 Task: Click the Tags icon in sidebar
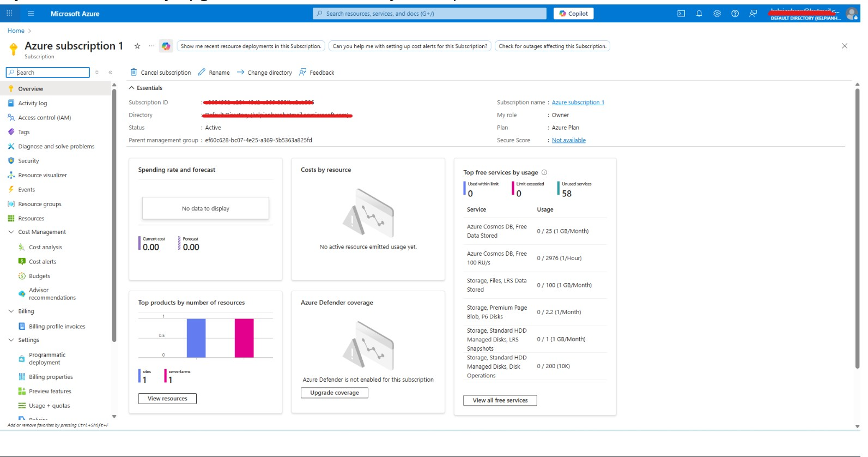pyautogui.click(x=11, y=132)
